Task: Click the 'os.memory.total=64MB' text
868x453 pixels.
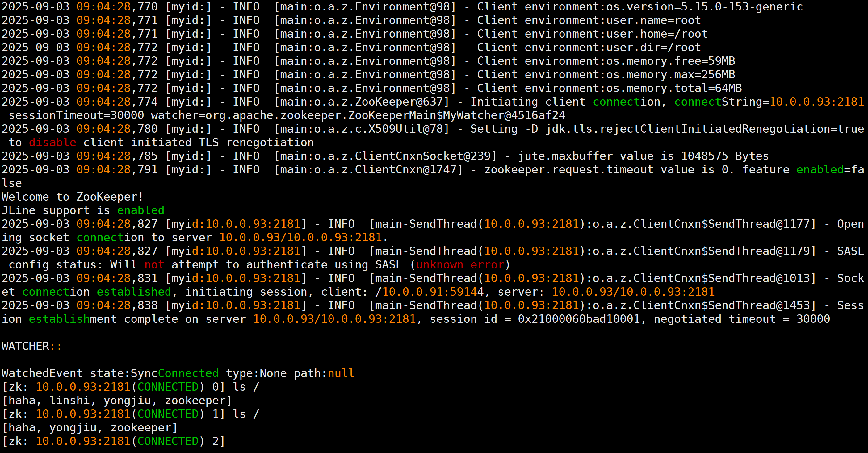Action: 674,88
